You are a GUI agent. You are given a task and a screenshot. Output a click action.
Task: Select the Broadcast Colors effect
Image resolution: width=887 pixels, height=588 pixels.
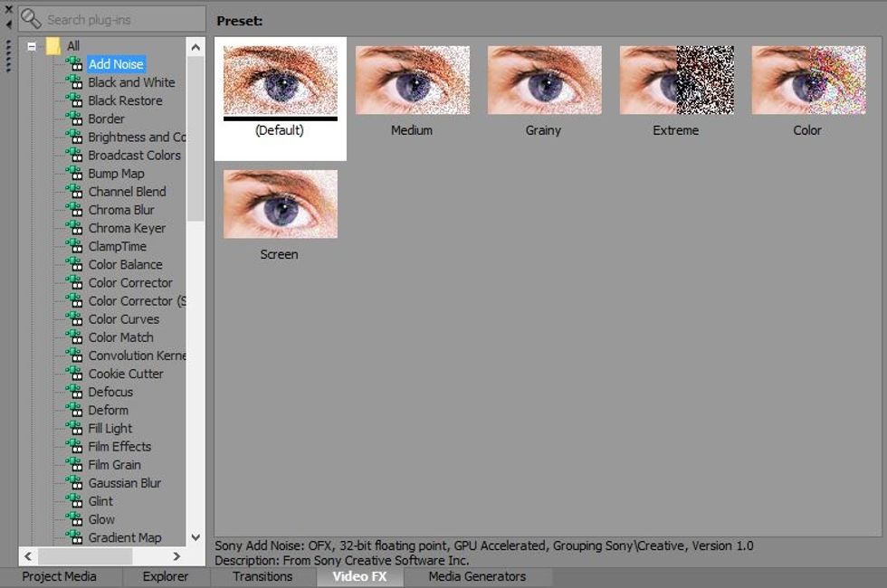click(x=135, y=155)
